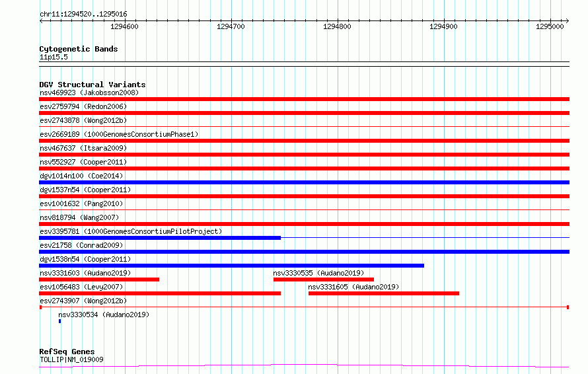Screen dimensions: 588x374
Task: Click the cytogenetic band 11p15.5 bar
Action: tap(304, 64)
